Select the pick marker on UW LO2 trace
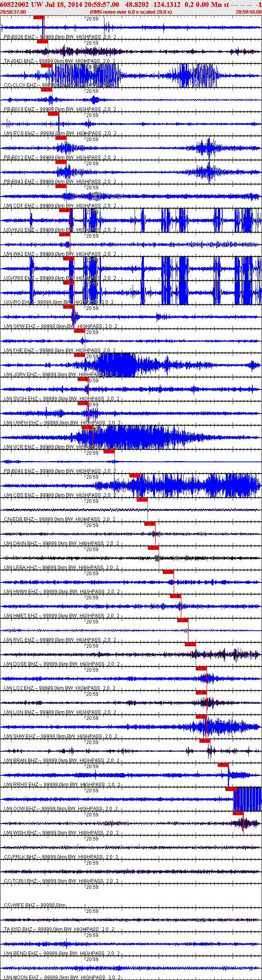The image size is (262, 980). [201, 668]
